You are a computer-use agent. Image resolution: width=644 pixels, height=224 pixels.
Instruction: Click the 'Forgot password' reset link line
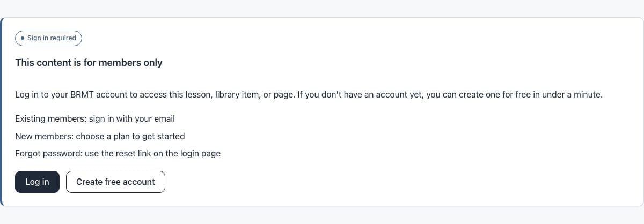pos(118,153)
